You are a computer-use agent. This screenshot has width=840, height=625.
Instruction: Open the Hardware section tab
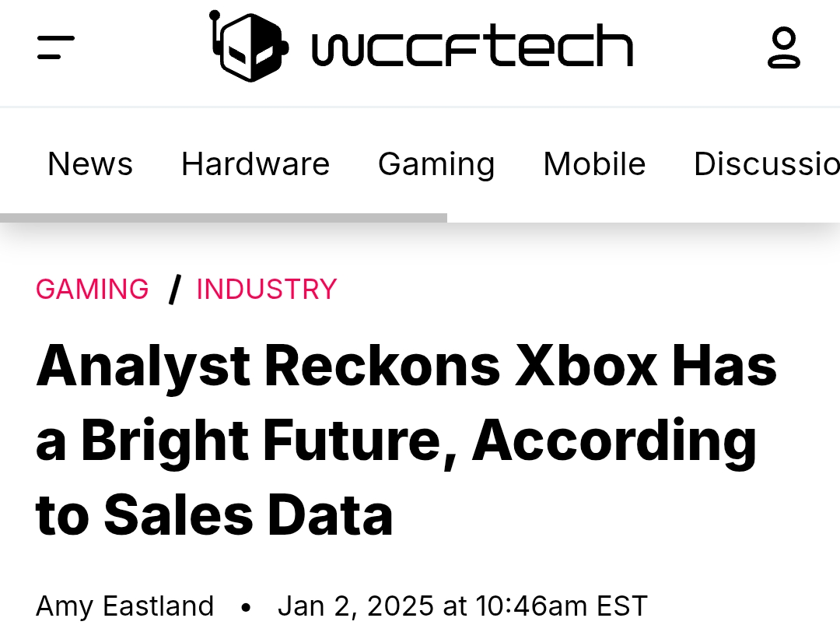click(255, 164)
